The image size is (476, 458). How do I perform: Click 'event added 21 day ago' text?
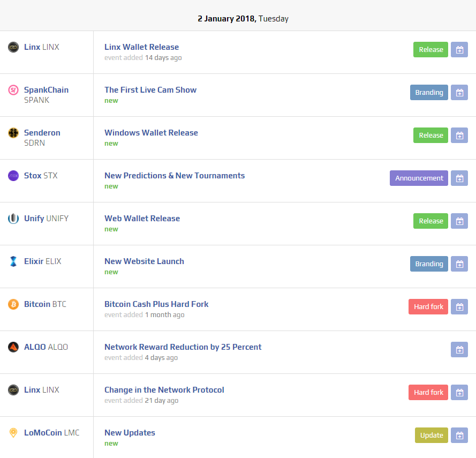click(x=141, y=401)
